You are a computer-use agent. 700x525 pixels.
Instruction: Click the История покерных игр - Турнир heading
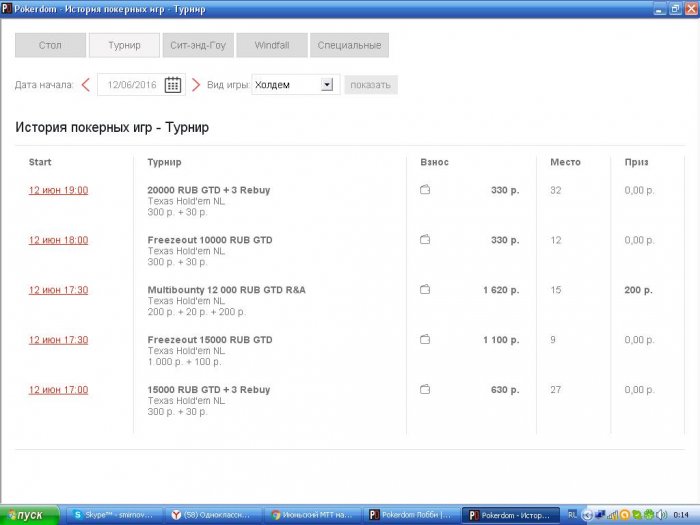click(x=112, y=127)
